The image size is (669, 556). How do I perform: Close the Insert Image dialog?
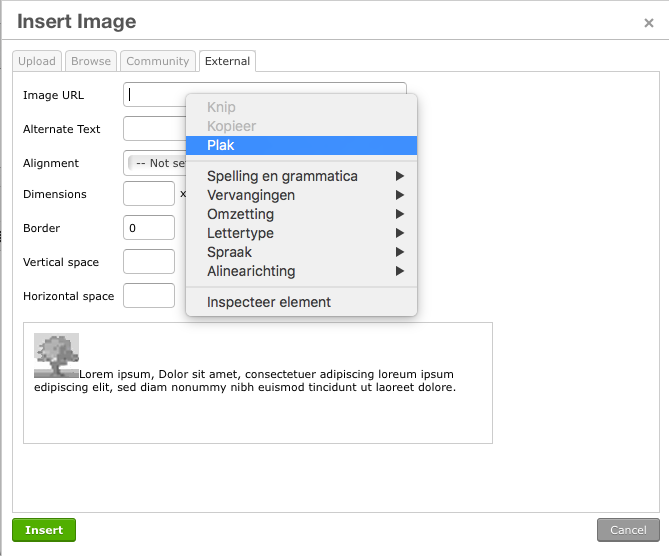tap(648, 23)
